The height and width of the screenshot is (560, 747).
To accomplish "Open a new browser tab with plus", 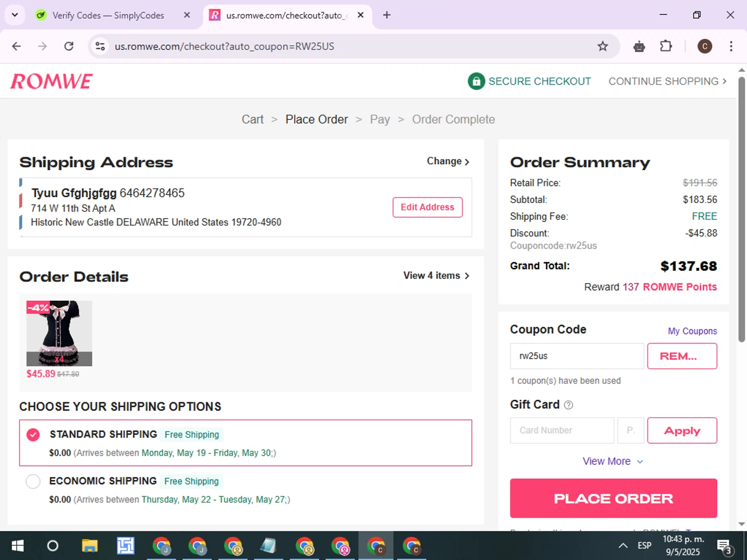I will click(387, 15).
